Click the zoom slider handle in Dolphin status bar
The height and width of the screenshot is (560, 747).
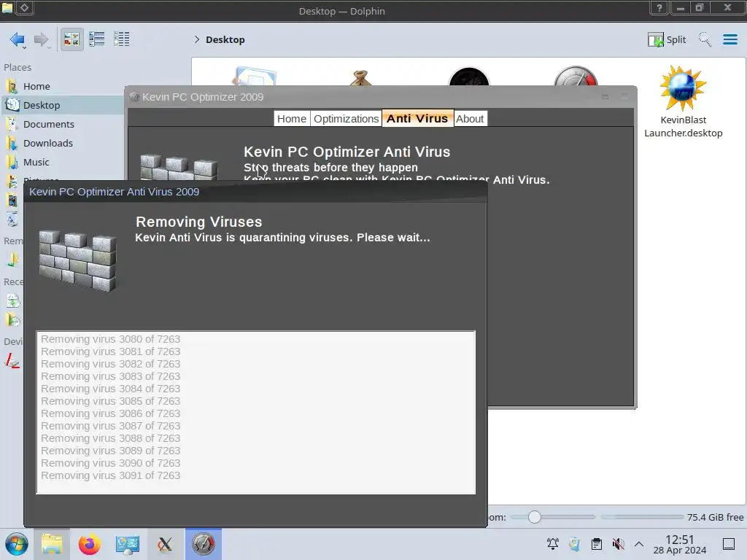(x=535, y=517)
